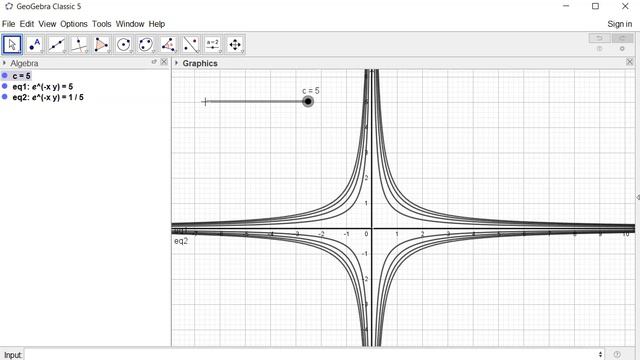Open Circle tool dropdown triangle

[131, 52]
